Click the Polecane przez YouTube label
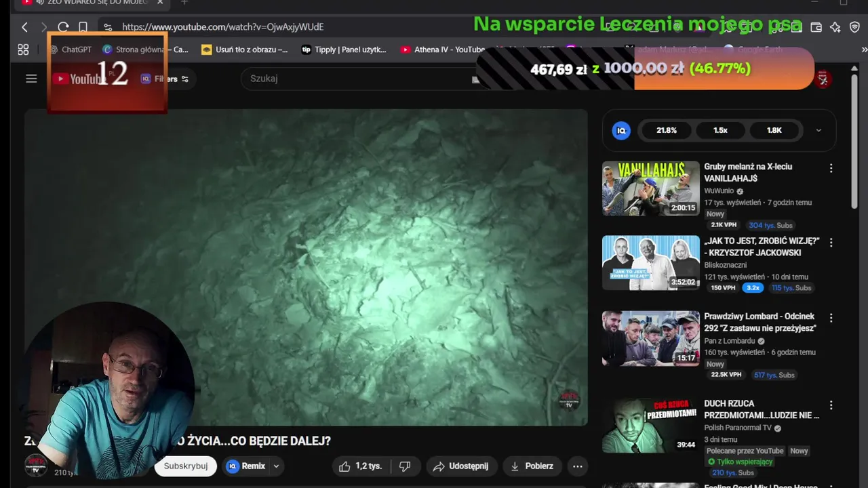The height and width of the screenshot is (488, 868). click(x=745, y=451)
